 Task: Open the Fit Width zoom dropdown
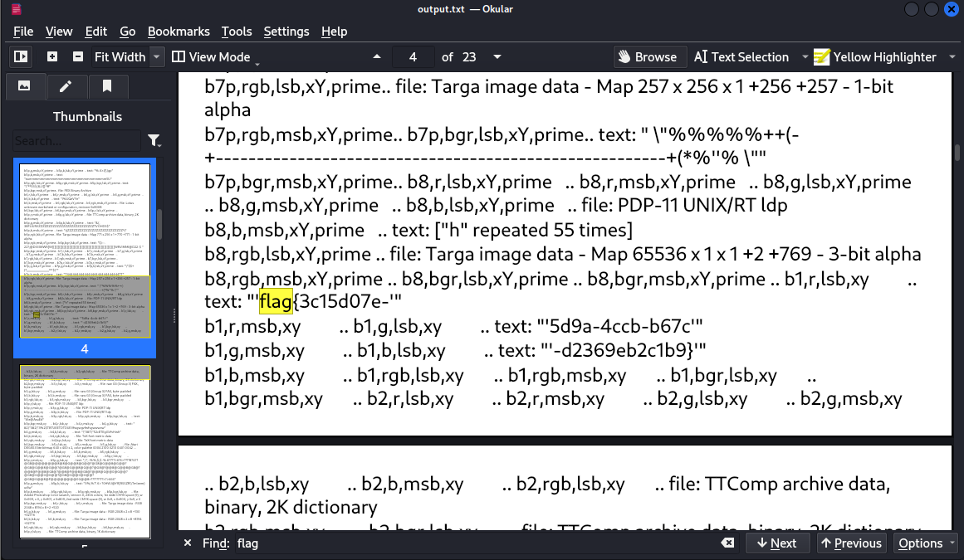tap(155, 56)
